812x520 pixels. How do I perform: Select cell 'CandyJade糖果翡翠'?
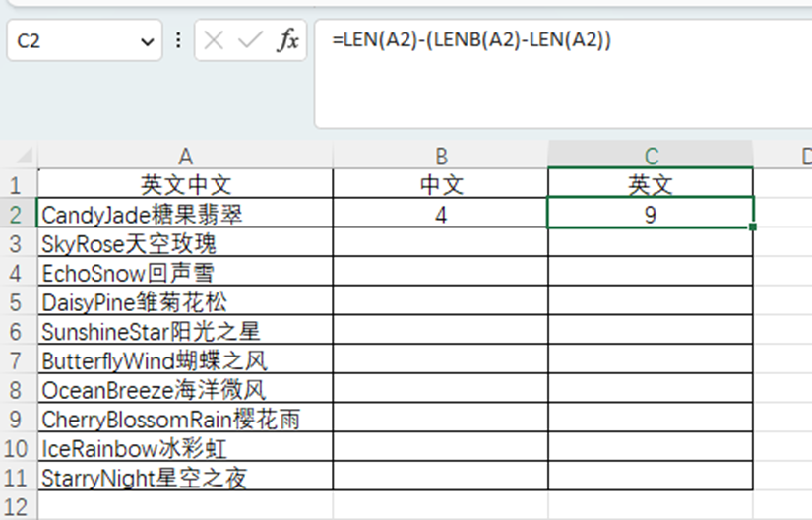click(185, 213)
